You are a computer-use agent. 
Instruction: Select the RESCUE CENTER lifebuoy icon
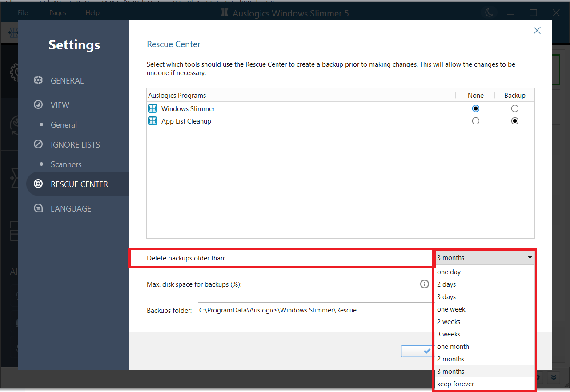click(x=38, y=184)
